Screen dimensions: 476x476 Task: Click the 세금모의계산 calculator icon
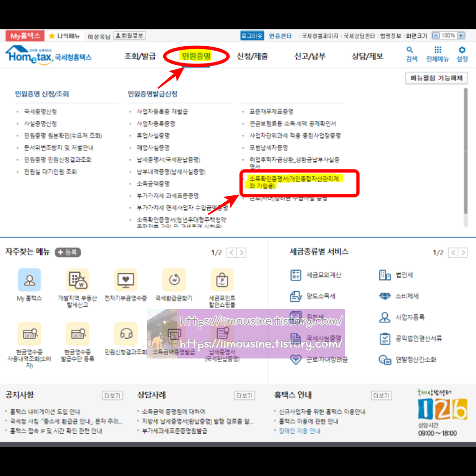[x=296, y=275]
